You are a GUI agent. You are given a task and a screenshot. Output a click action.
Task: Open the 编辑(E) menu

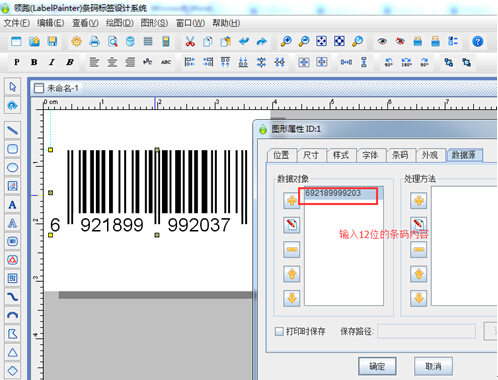coord(51,23)
